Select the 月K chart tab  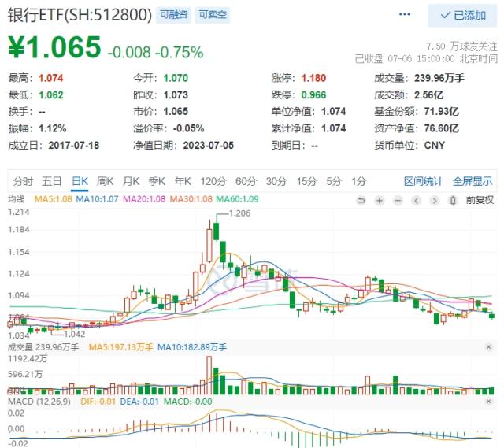(132, 181)
